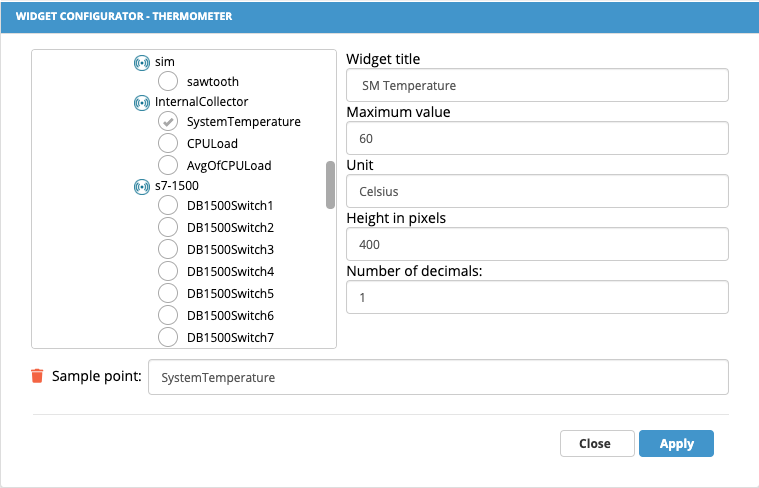The height and width of the screenshot is (488, 759).
Task: Click the tree list scrollbar thumb
Action: [x=331, y=185]
